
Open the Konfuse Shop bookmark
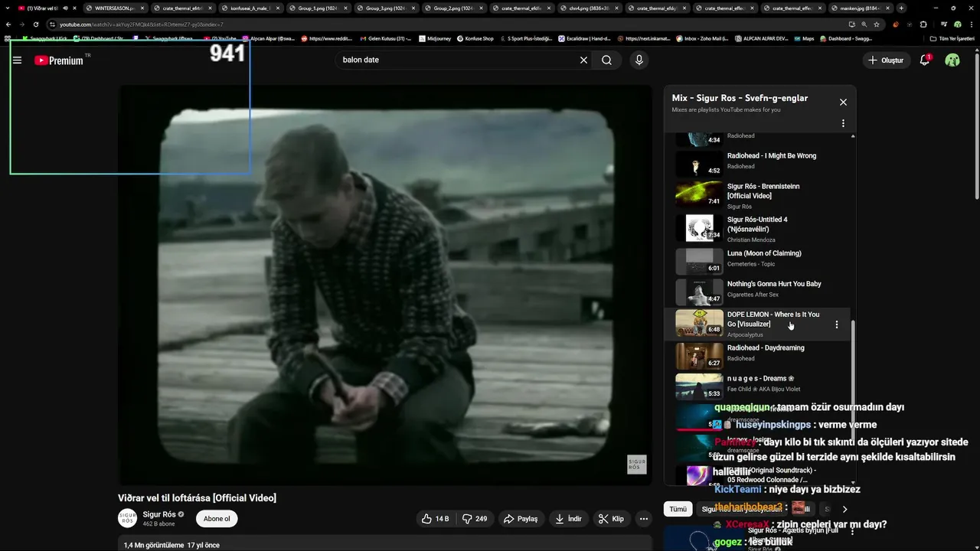(x=475, y=38)
